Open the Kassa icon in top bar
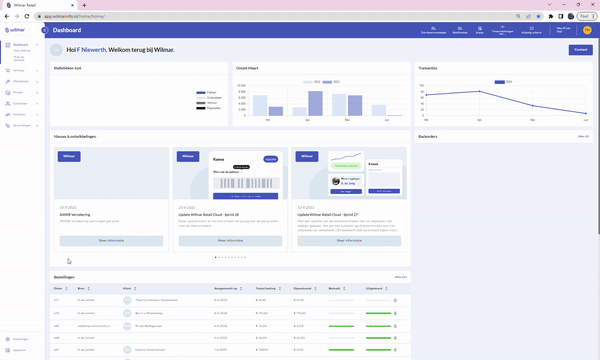The height and width of the screenshot is (360, 600). click(x=479, y=29)
